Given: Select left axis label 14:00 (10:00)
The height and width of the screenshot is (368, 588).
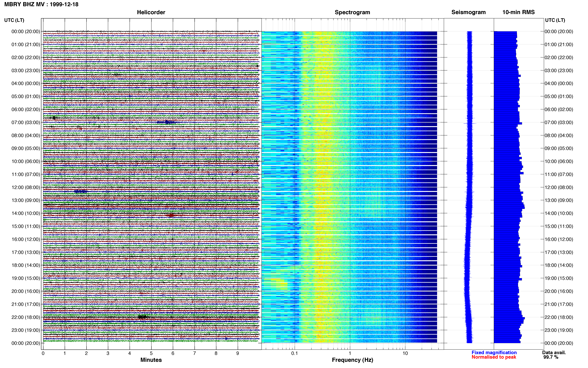Looking at the screenshot, I should pyautogui.click(x=26, y=213).
